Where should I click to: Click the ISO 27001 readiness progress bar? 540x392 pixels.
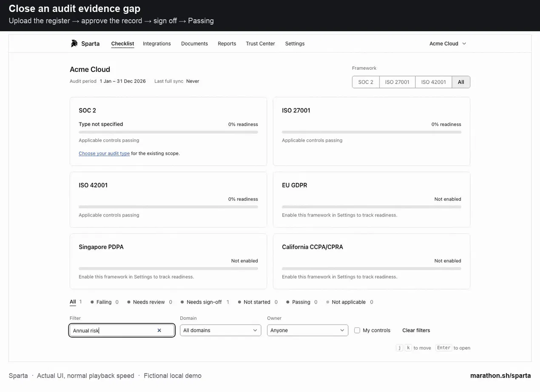(x=372, y=132)
